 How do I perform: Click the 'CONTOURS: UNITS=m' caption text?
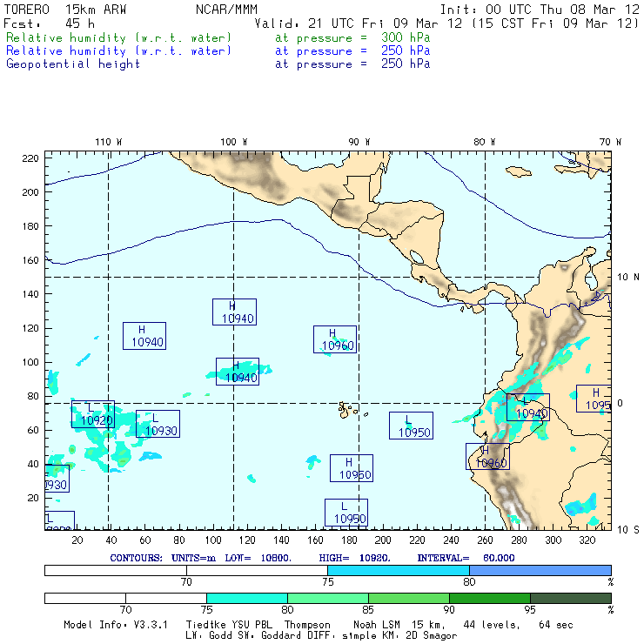(x=163, y=558)
